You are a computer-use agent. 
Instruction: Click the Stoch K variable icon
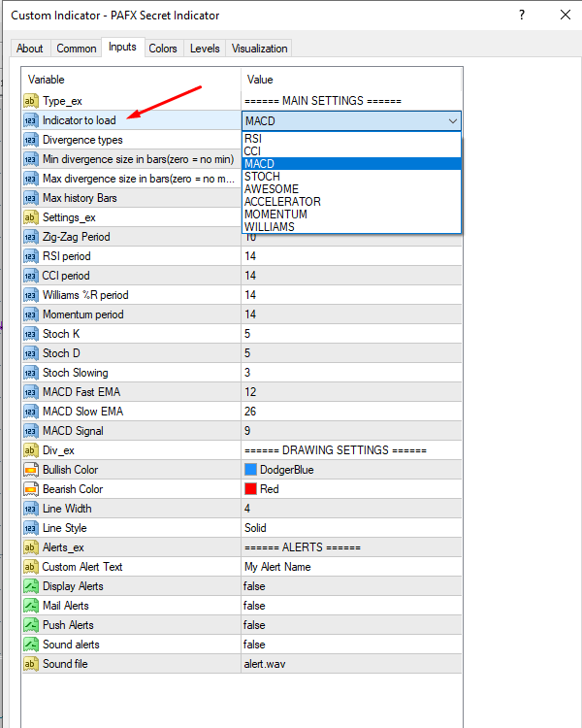pos(31,334)
